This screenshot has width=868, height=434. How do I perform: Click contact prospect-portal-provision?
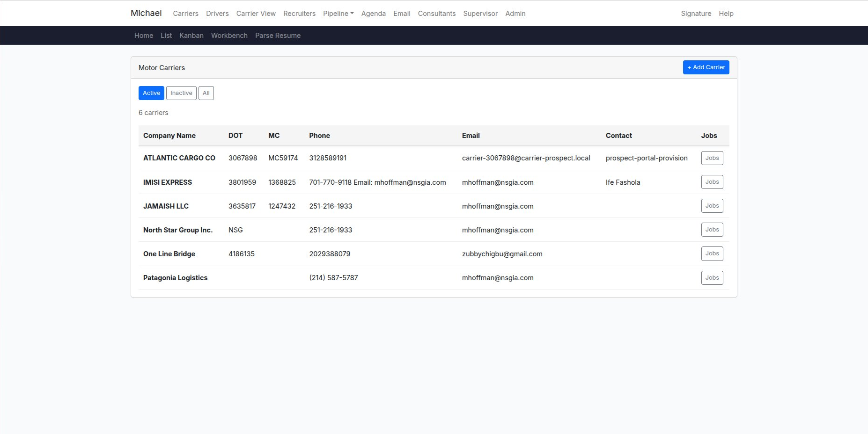647,158
